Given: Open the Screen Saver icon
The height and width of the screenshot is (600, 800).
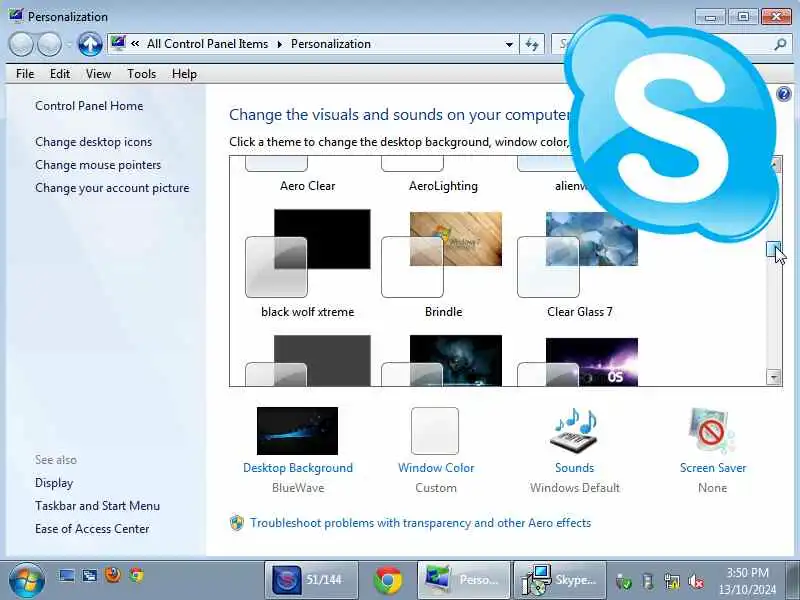Looking at the screenshot, I should (713, 430).
